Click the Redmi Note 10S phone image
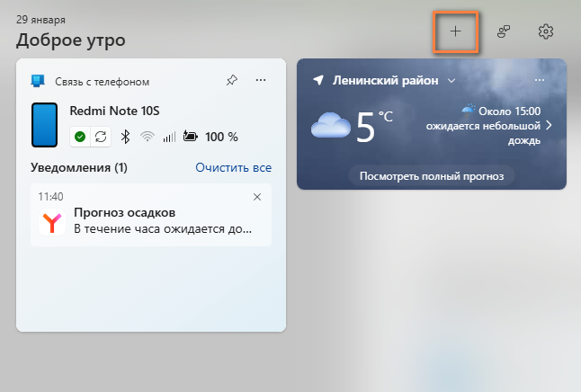Screen dimensions: 581x392 44,125
